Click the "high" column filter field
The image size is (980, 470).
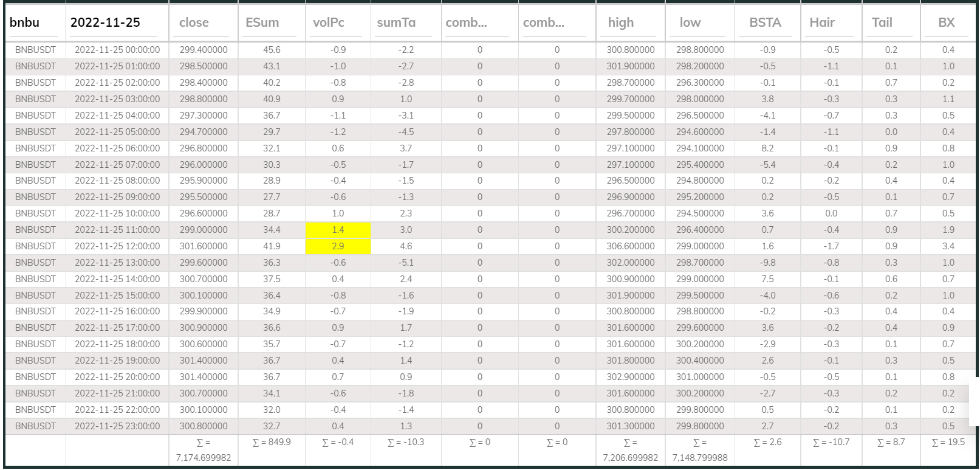(630, 23)
